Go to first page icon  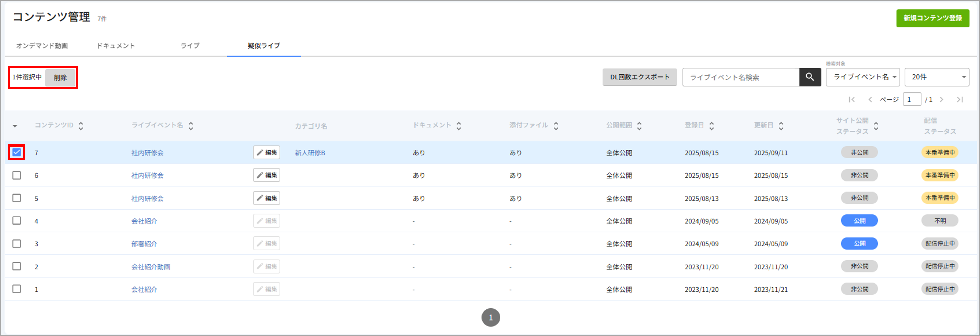point(852,100)
